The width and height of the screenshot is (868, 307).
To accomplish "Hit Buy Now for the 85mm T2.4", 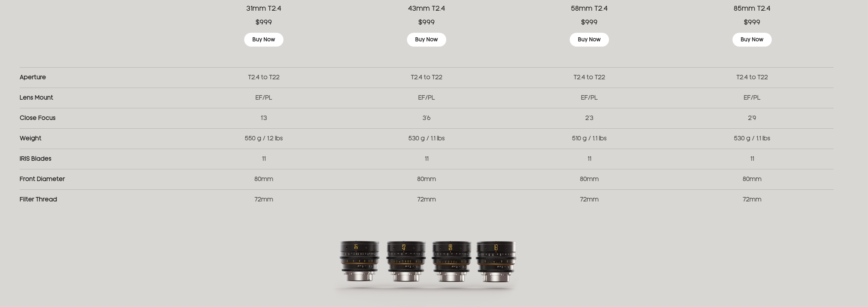I will pos(752,40).
